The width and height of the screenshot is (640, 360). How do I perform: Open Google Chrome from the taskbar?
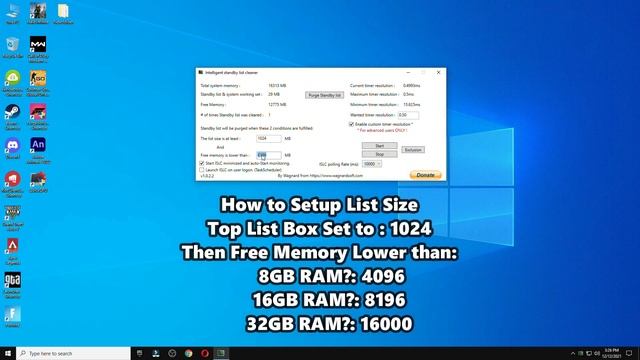tap(188, 353)
